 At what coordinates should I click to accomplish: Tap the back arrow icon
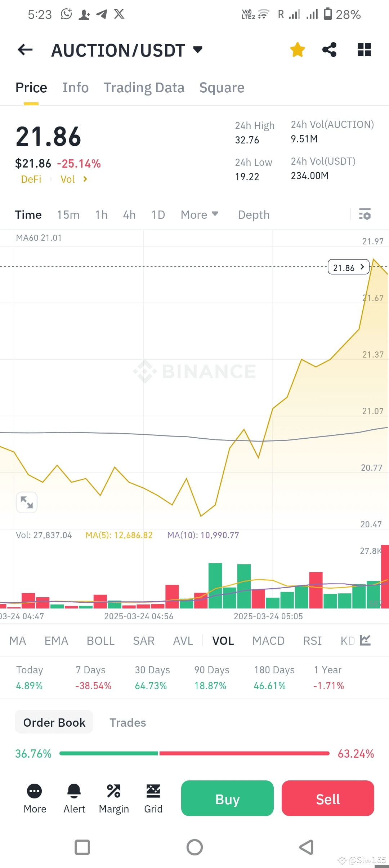click(25, 50)
